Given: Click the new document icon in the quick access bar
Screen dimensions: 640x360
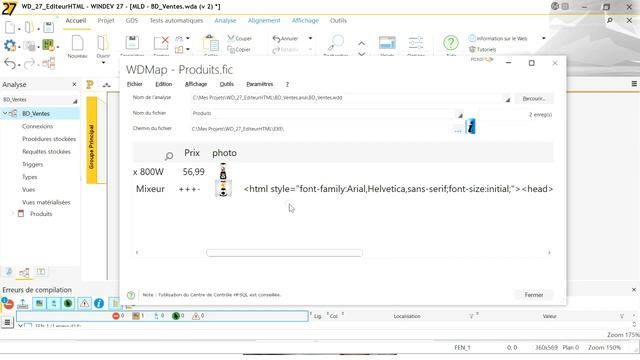Looking at the screenshot, I should coord(10,28).
